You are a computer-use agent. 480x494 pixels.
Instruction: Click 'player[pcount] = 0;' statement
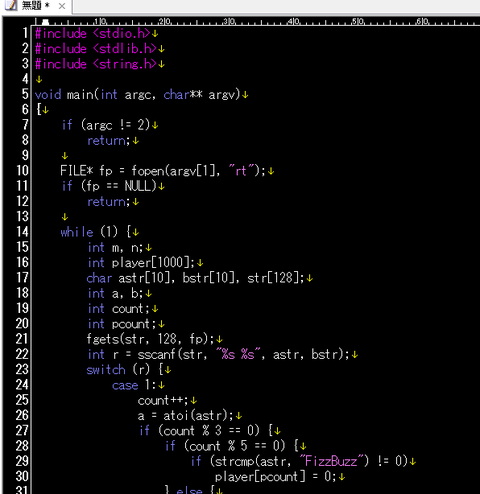[x=276, y=477]
